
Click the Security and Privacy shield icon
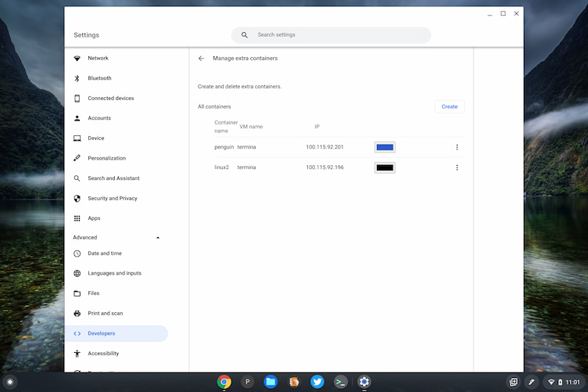coord(77,198)
